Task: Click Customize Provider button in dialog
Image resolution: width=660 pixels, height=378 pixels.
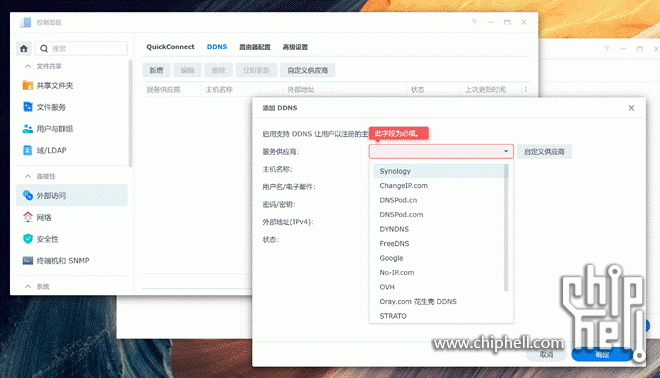Action: (544, 152)
